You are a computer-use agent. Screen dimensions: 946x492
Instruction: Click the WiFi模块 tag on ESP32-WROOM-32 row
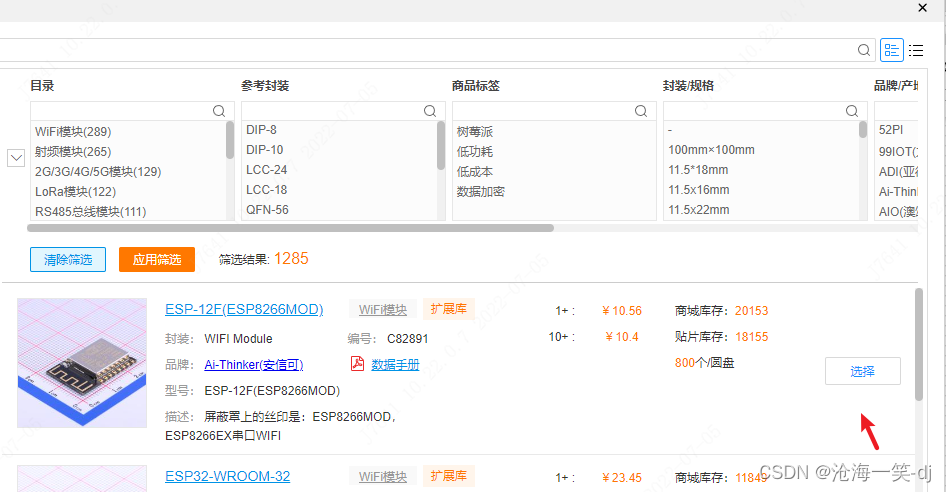[383, 476]
